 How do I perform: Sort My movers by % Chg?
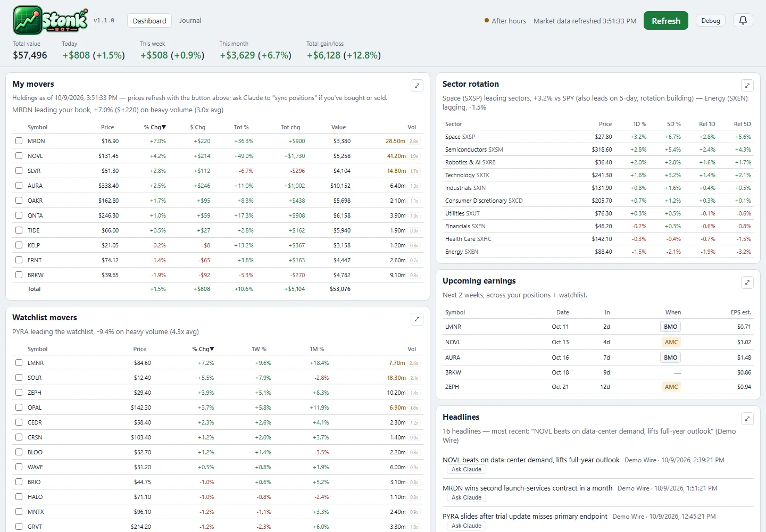tap(155, 127)
